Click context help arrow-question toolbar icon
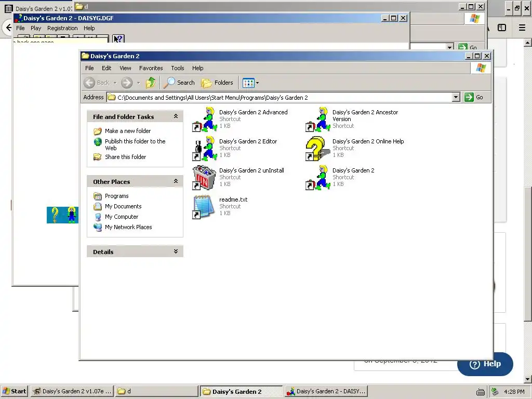Viewport: 532px width, 399px height. [118, 39]
